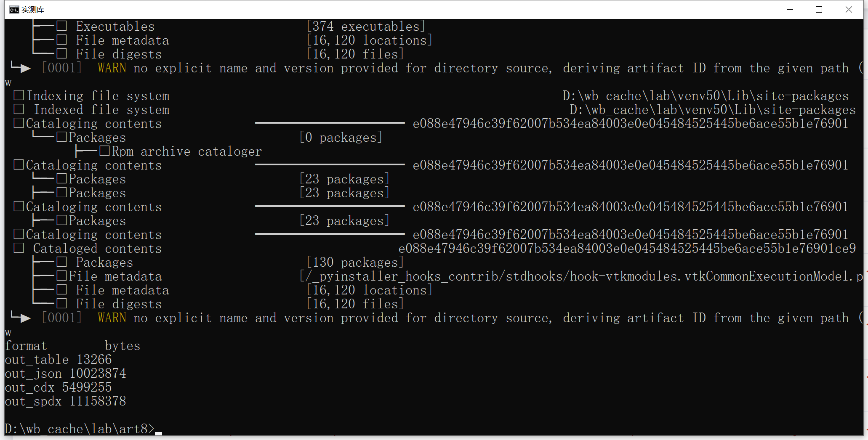Click the window title 实测库

[33, 9]
